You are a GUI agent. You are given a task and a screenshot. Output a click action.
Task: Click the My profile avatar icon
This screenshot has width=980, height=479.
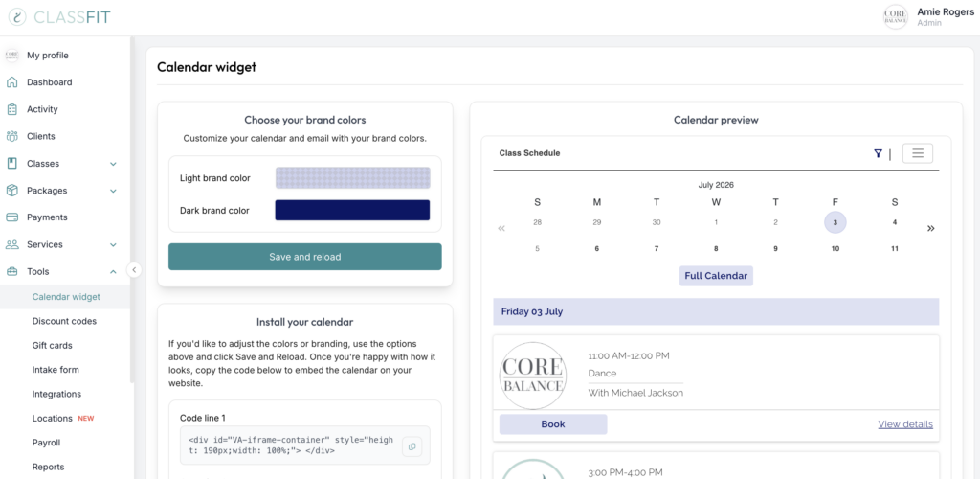11,56
